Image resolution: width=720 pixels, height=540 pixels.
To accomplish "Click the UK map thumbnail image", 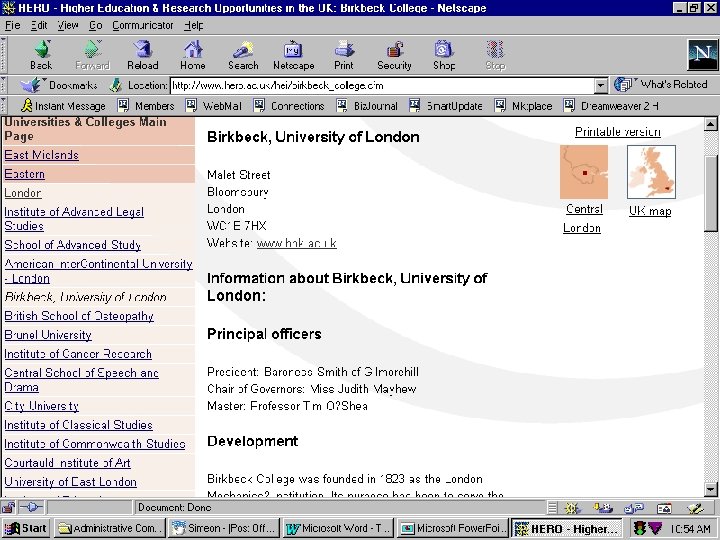I will [x=651, y=172].
